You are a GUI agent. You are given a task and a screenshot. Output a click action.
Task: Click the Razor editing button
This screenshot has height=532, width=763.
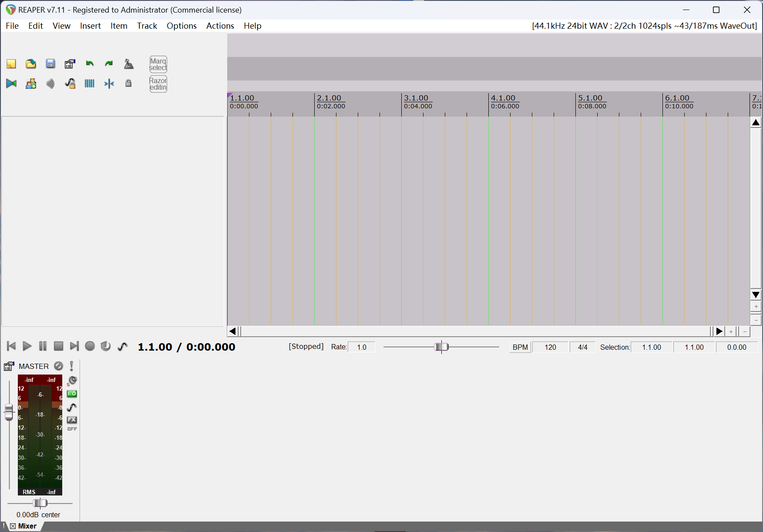158,84
